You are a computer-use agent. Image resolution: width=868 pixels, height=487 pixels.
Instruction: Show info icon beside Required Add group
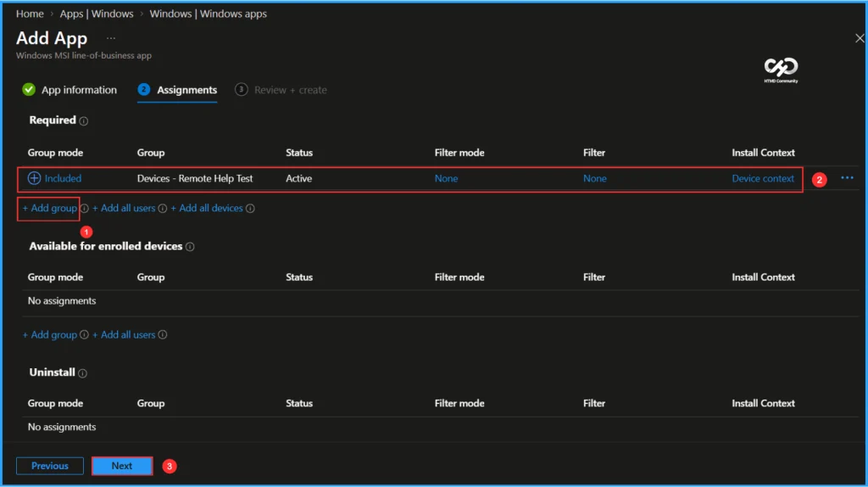pyautogui.click(x=84, y=209)
